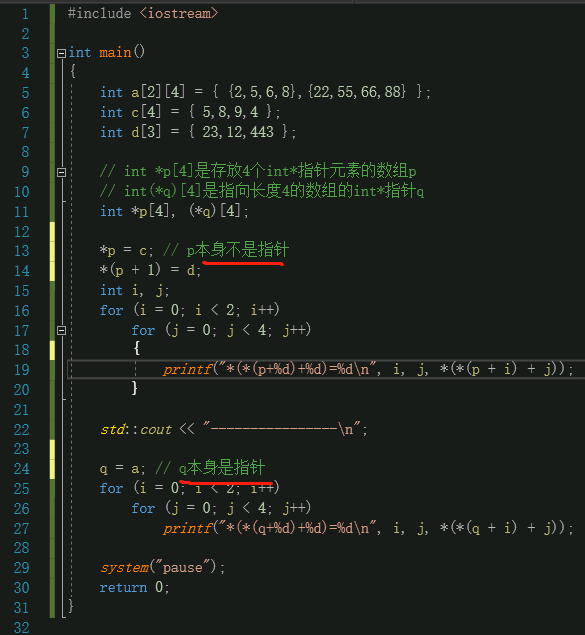585x635 pixels.
Task: Collapse the comment block at line 9
Action: (x=62, y=173)
